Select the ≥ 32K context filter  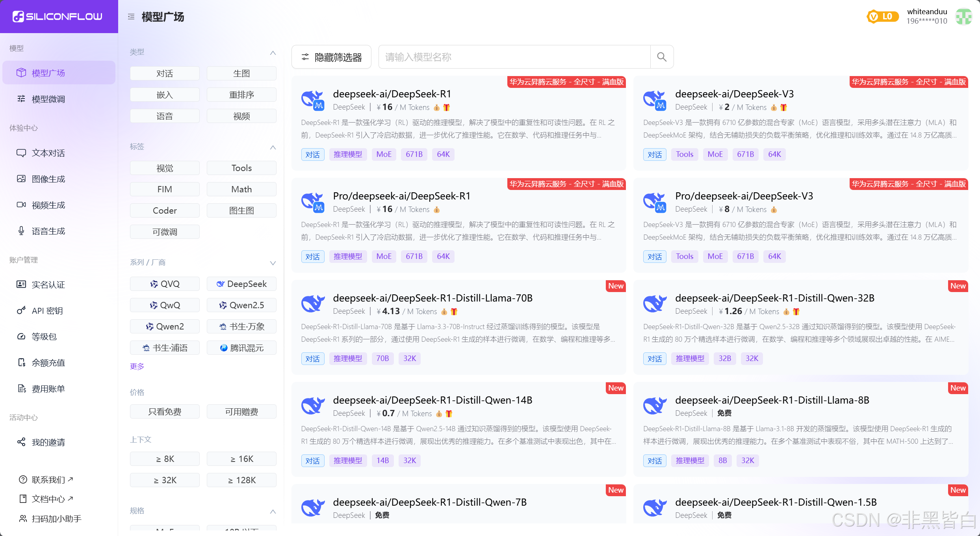point(165,480)
